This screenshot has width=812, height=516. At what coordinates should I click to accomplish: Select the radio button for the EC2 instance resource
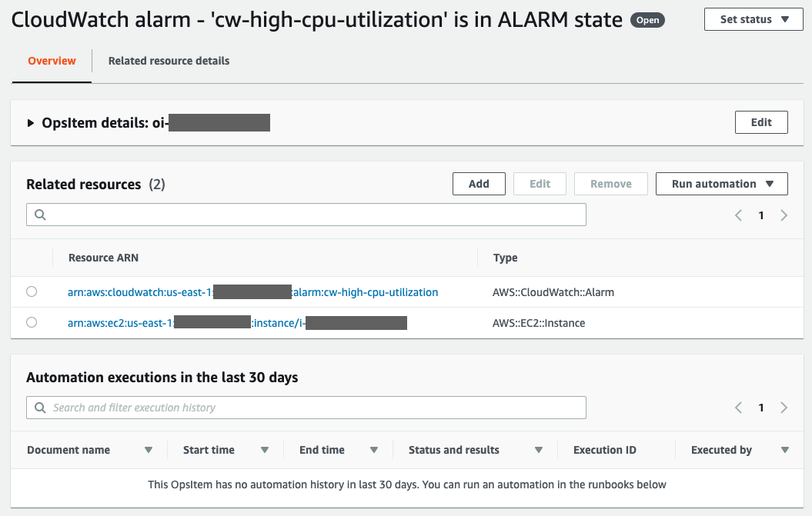pos(32,322)
